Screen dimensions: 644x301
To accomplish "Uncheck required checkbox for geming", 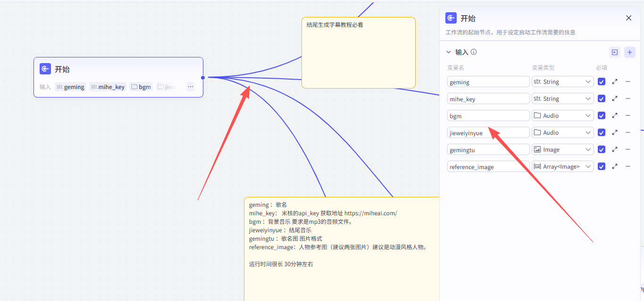I will click(601, 81).
